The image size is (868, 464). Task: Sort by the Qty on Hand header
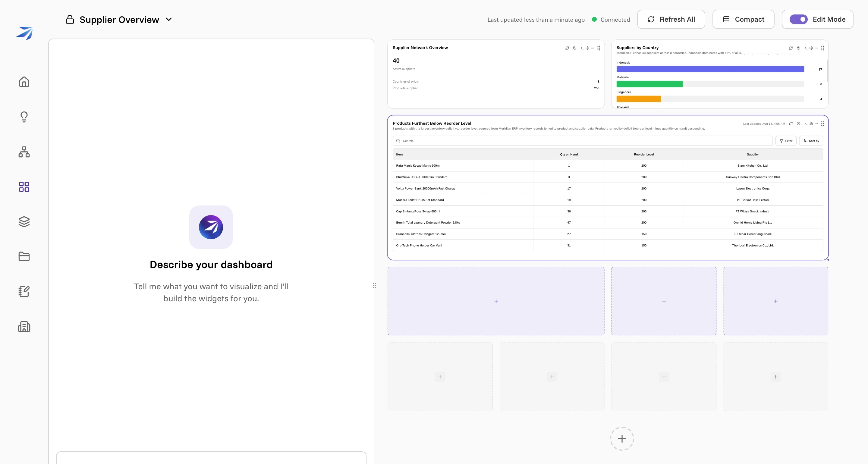[569, 154]
